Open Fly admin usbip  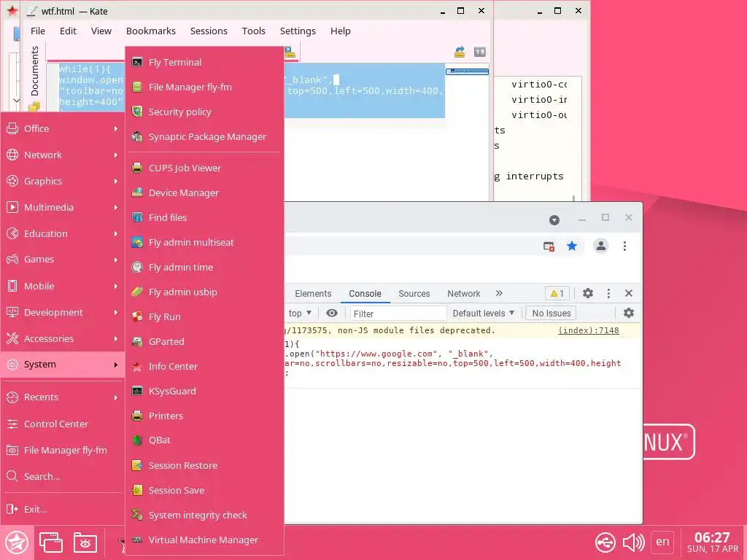205,292
